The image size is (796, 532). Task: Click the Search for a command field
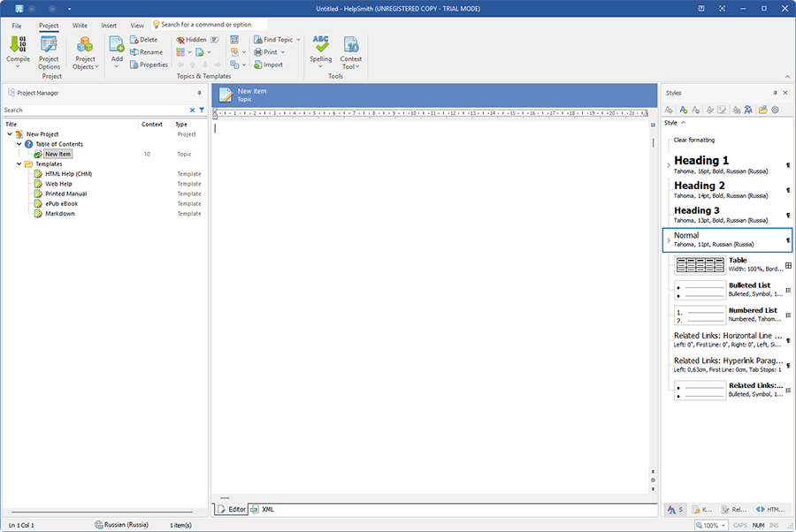(210, 25)
